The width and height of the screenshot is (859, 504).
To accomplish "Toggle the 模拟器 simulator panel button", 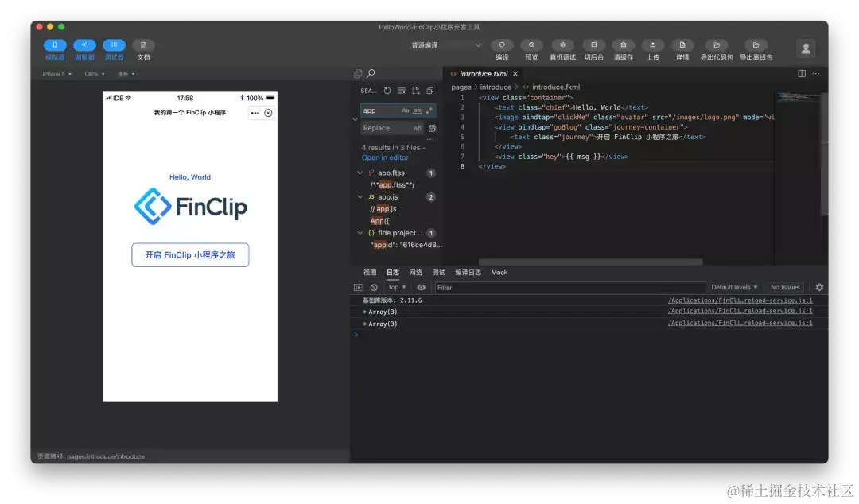I will pyautogui.click(x=55, y=45).
